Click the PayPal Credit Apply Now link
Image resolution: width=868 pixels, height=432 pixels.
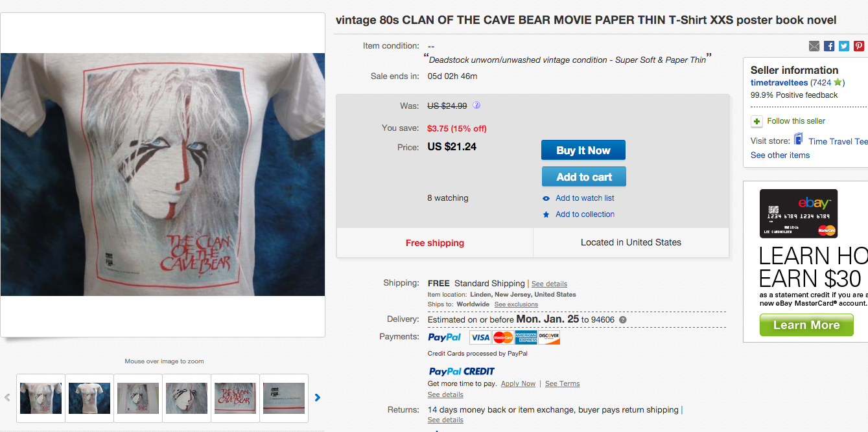tap(518, 383)
